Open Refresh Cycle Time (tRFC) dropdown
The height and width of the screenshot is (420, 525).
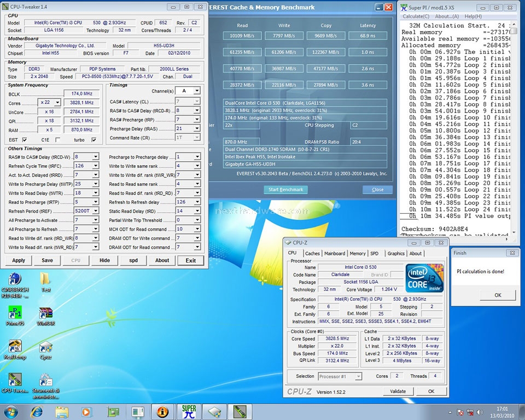[95, 166]
